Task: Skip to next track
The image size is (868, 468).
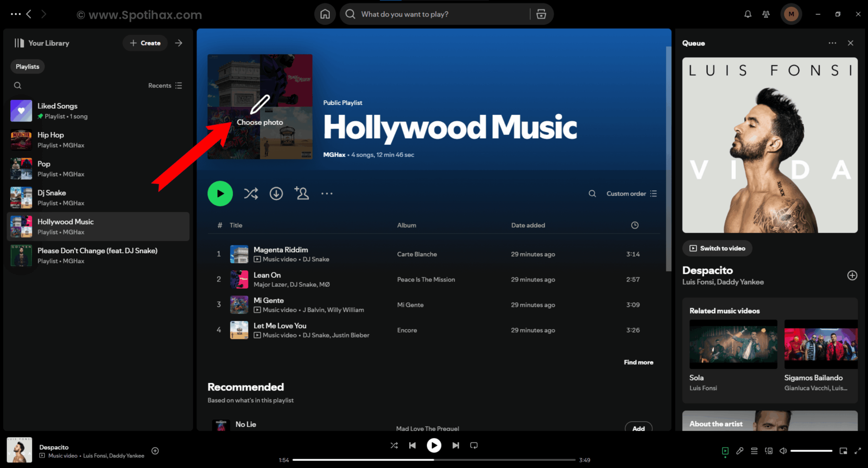Action: pos(456,445)
